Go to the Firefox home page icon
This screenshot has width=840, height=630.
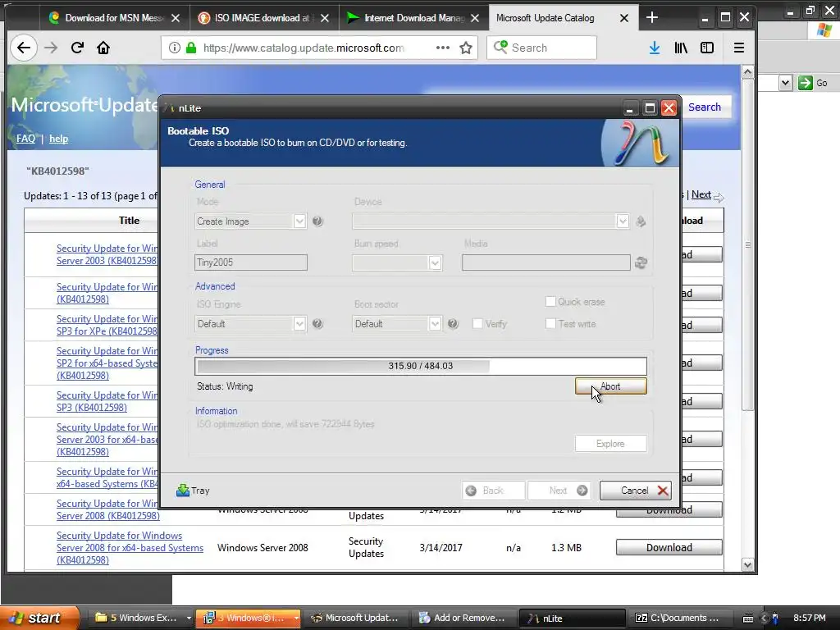point(103,48)
